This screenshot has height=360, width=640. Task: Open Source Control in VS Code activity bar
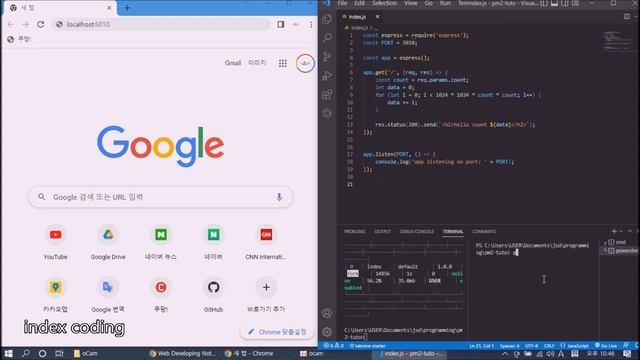click(327, 56)
